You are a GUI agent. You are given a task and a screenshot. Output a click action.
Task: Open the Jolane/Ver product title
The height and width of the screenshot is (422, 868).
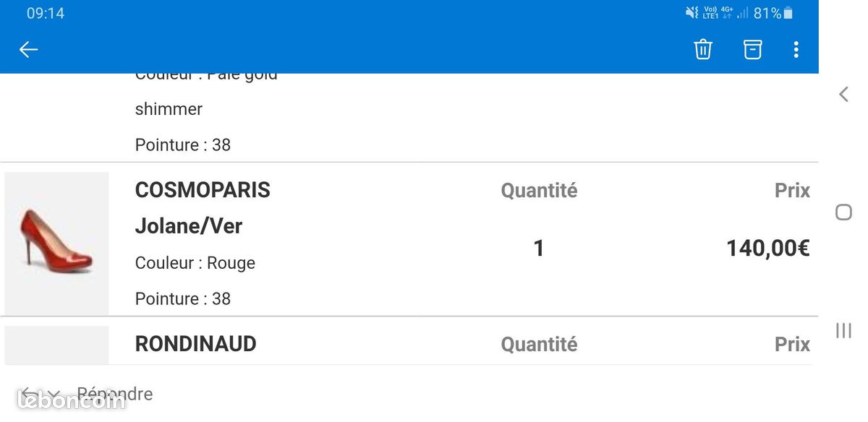coord(189,226)
